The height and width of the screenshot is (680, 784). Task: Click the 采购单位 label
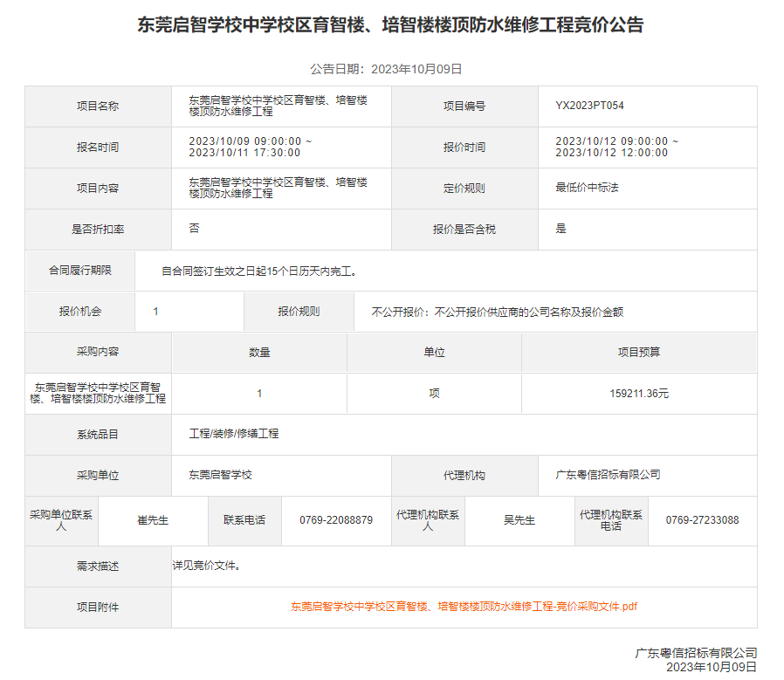tap(98, 476)
